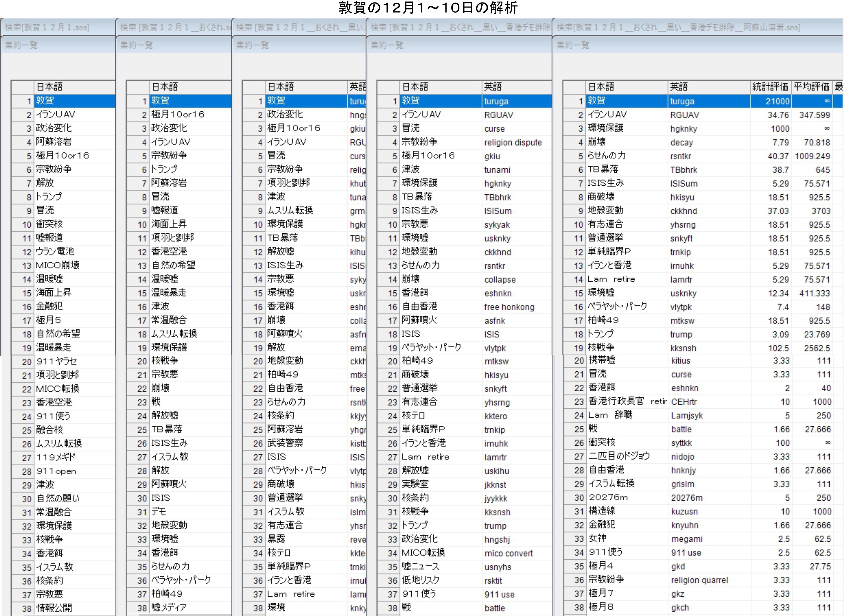Select the 二匹目のドジョウ row
Viewport: 844px width, 616px height.
click(619, 456)
